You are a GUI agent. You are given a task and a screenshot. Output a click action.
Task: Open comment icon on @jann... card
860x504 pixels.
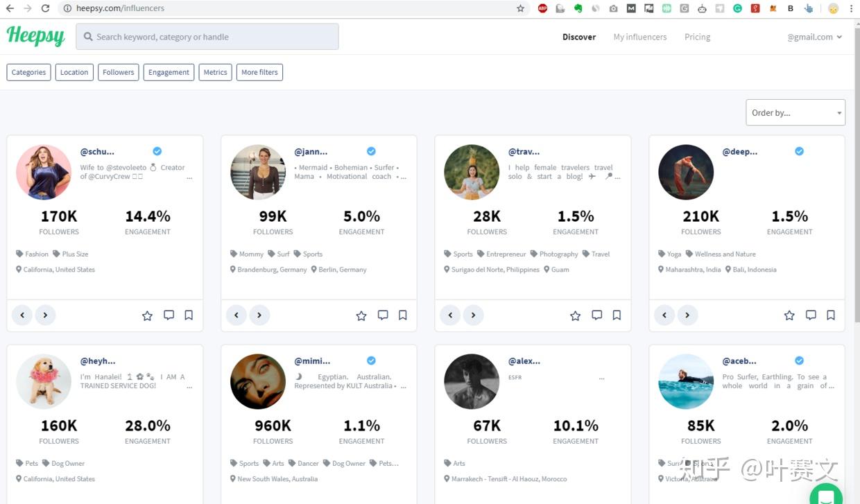pos(383,315)
